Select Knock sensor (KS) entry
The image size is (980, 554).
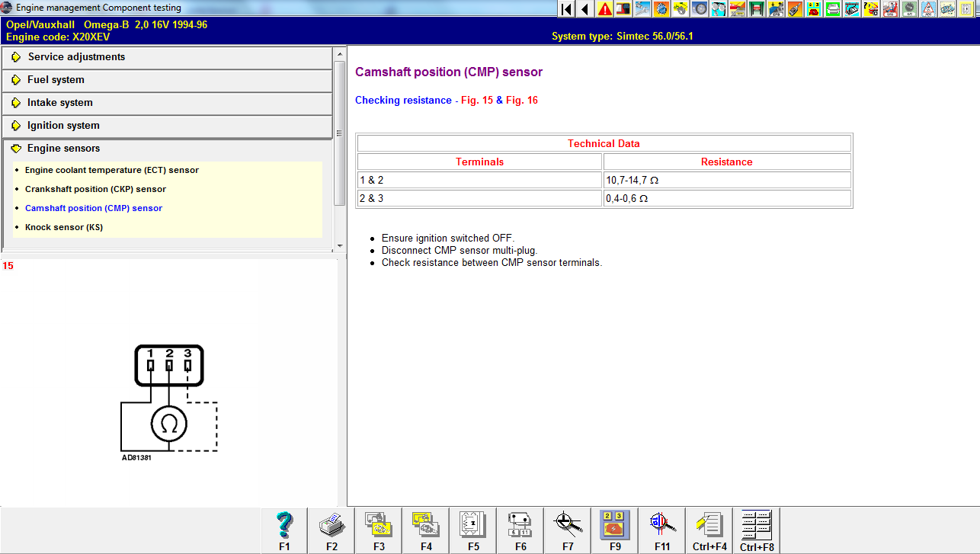click(63, 227)
